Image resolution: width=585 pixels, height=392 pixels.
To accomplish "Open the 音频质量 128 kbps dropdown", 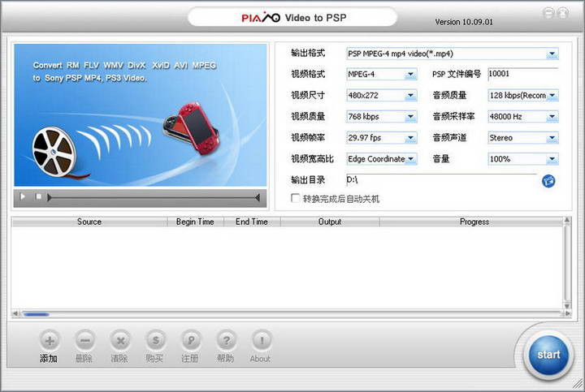I will [523, 96].
